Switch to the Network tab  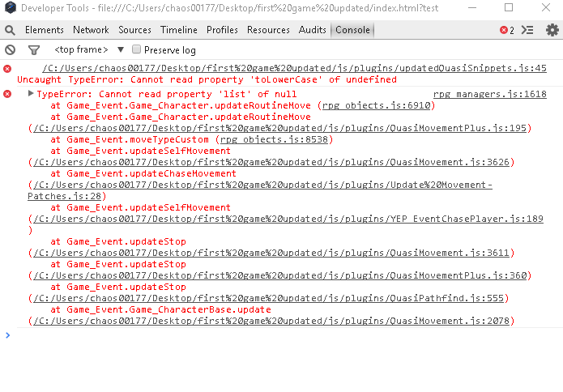click(91, 30)
